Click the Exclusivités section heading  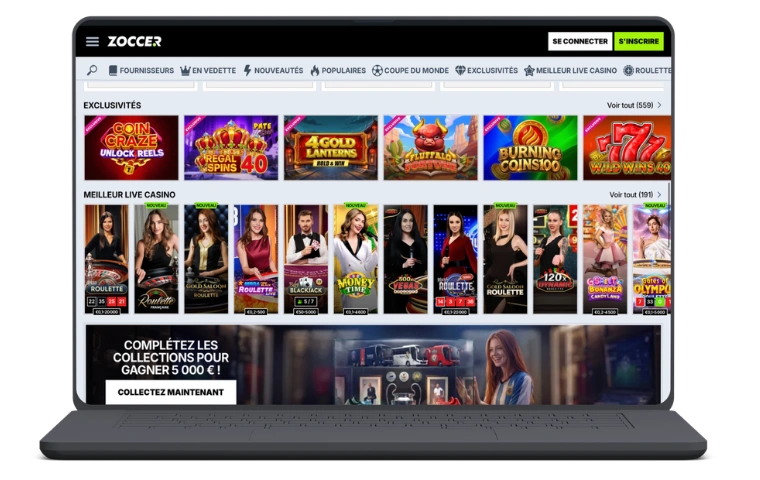pyautogui.click(x=112, y=105)
